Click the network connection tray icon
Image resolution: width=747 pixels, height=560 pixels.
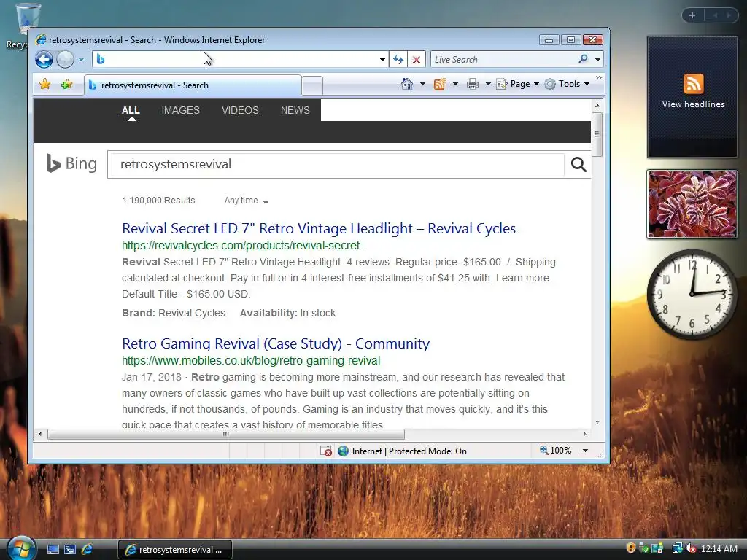(677, 548)
